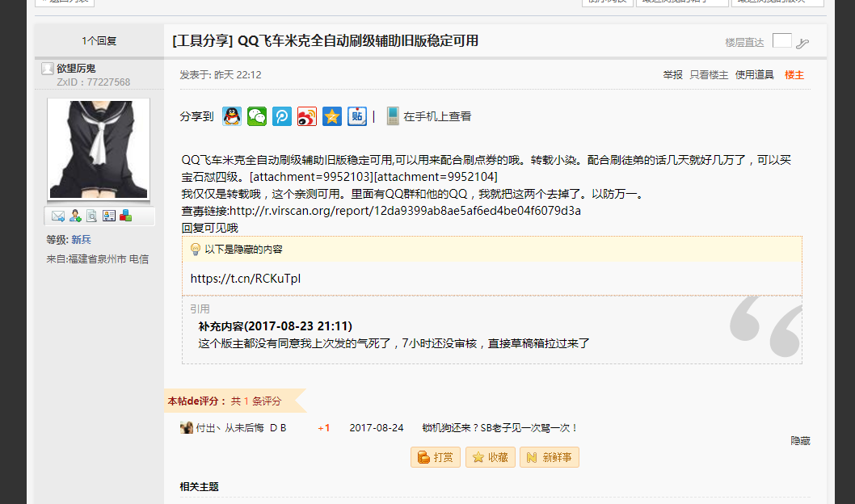Click the 收藏 button
Screen dimensions: 855x504
[x=491, y=457]
